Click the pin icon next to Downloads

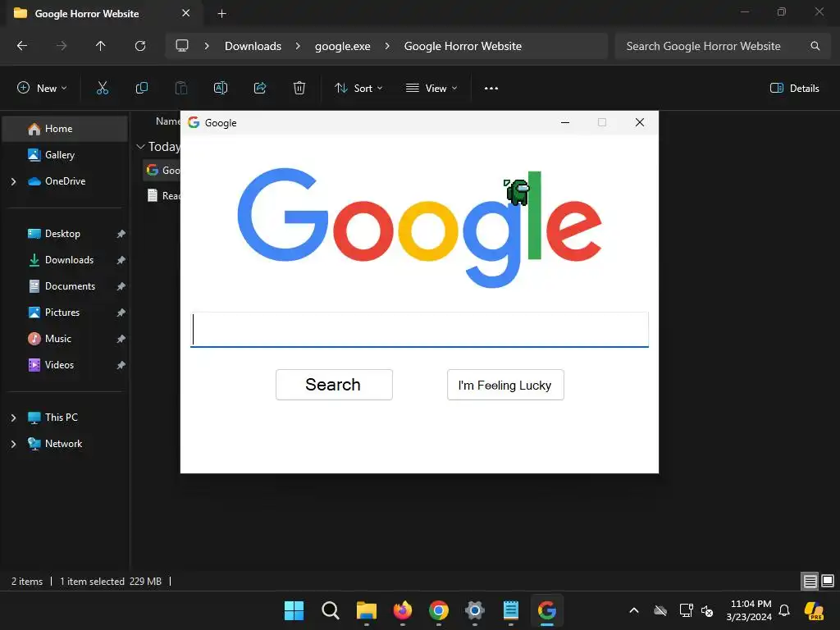pos(121,260)
